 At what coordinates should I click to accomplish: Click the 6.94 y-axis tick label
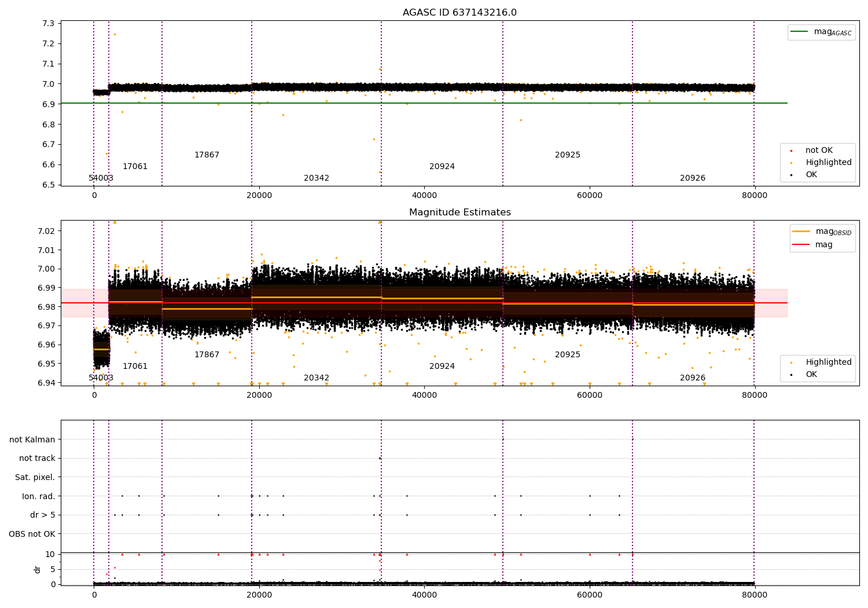pyautogui.click(x=47, y=383)
